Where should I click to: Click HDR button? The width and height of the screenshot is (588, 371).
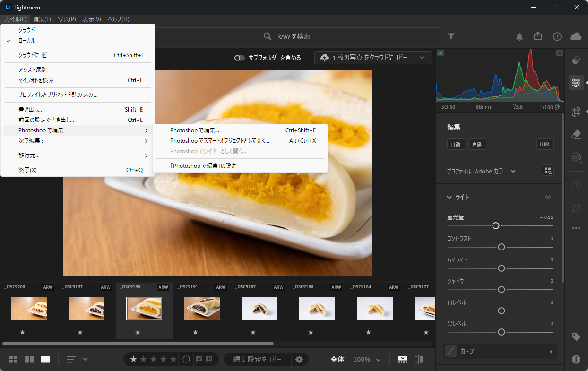[545, 145]
